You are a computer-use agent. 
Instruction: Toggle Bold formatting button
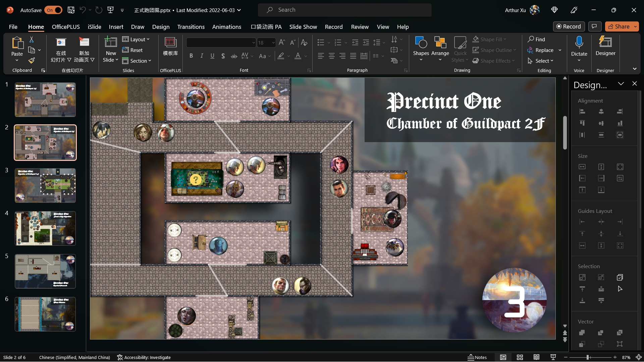(191, 56)
